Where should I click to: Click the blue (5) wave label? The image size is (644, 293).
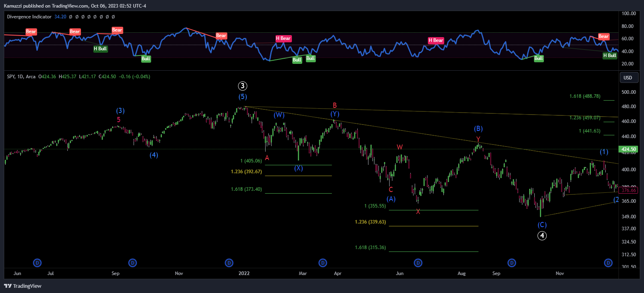pos(242,97)
